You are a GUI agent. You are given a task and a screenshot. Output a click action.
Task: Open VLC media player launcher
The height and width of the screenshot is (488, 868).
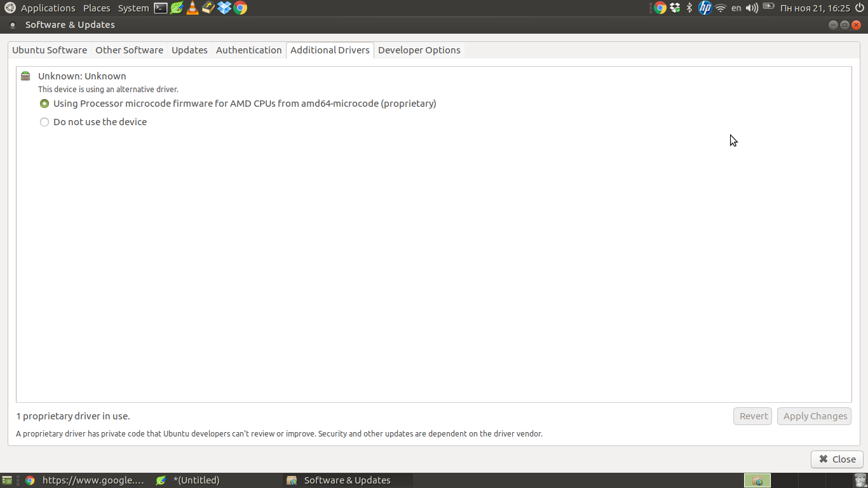coord(193,8)
